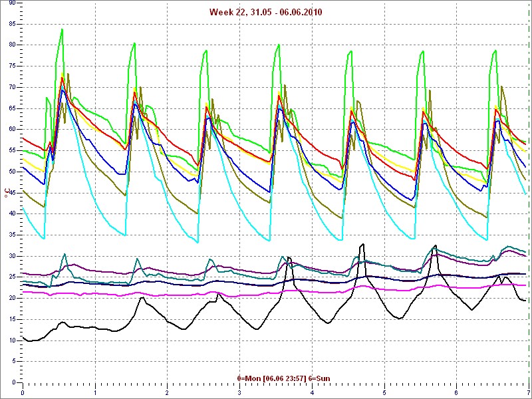This screenshot has height=399, width=532.
Task: Click the y-axis label 20
Action: click(x=12, y=298)
